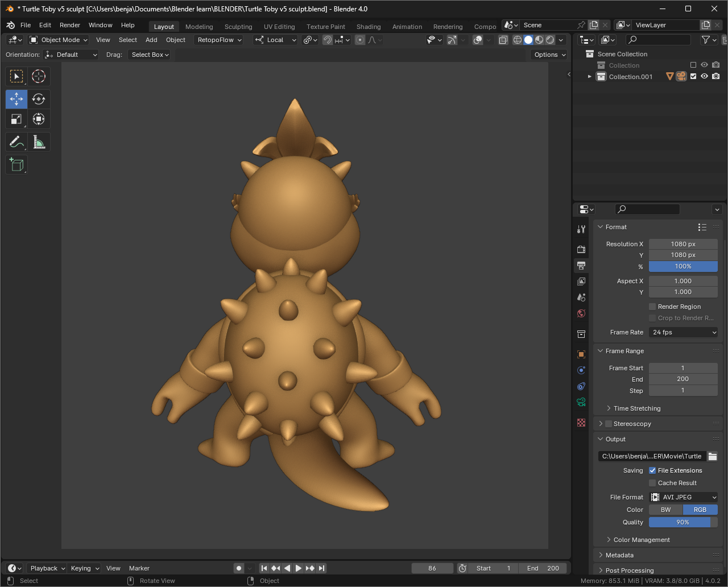Screen dimensions: 728x587
Task: Uncheck the File Extensions checkbox
Action: click(x=652, y=470)
